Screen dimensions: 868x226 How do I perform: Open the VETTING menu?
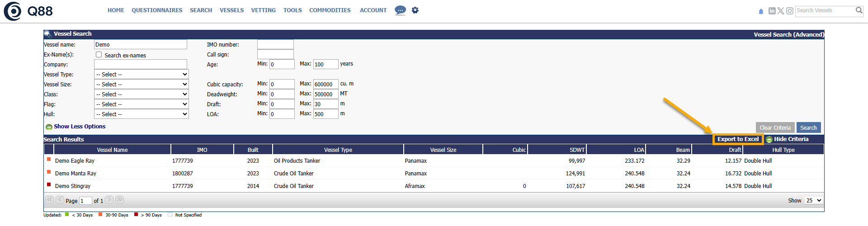(263, 10)
